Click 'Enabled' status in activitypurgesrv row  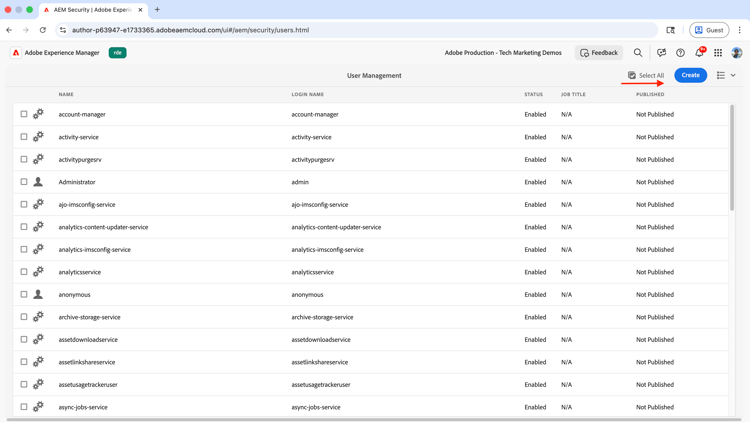[x=535, y=159]
